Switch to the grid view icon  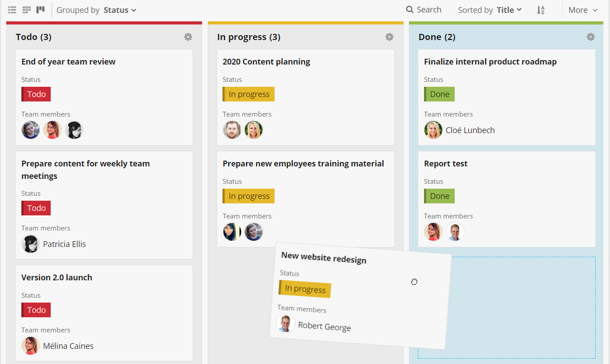click(27, 10)
